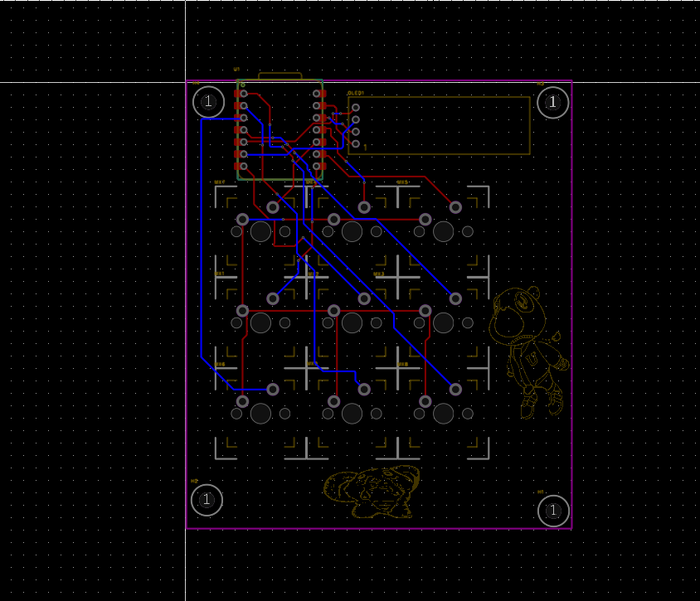The height and width of the screenshot is (601, 700).
Task: Select the top-left mounting hole marked 1
Action: pos(208,102)
